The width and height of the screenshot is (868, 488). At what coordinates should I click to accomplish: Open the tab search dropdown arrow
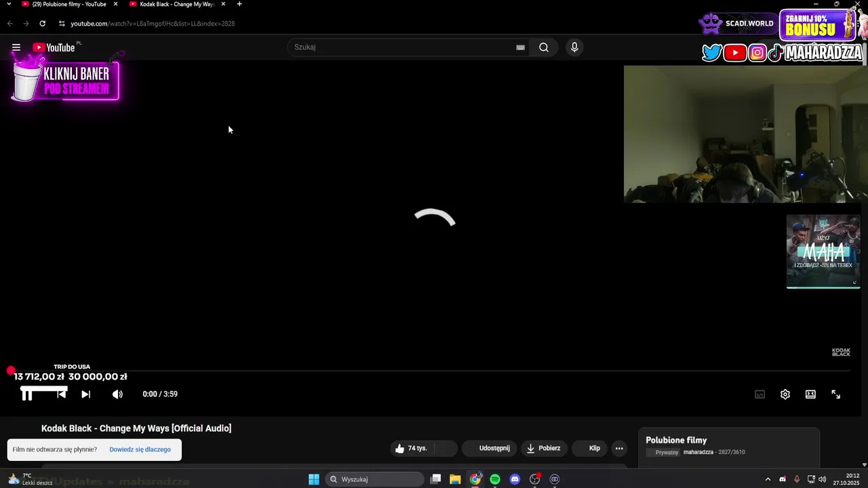point(9,4)
